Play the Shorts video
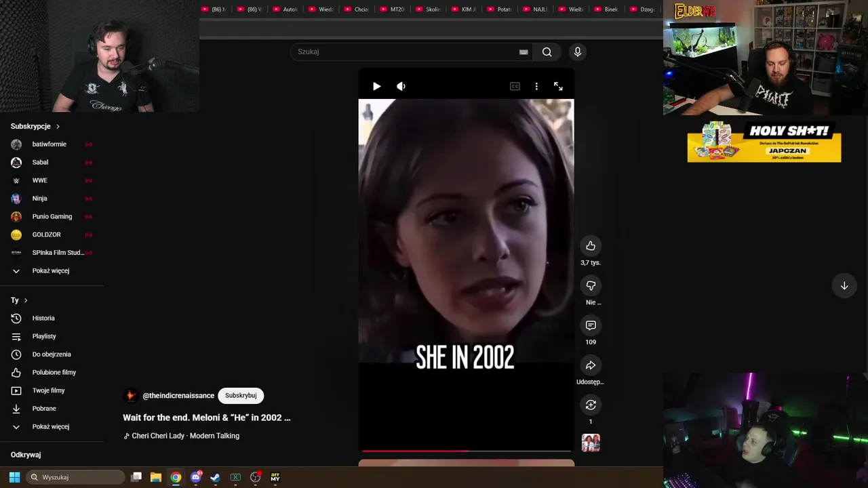868x488 pixels. point(376,86)
